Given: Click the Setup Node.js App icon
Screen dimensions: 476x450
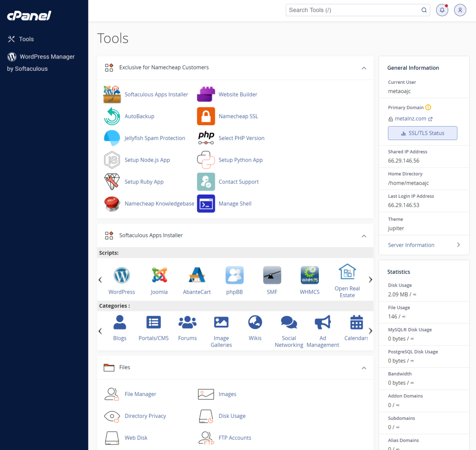Looking at the screenshot, I should coord(112,160).
